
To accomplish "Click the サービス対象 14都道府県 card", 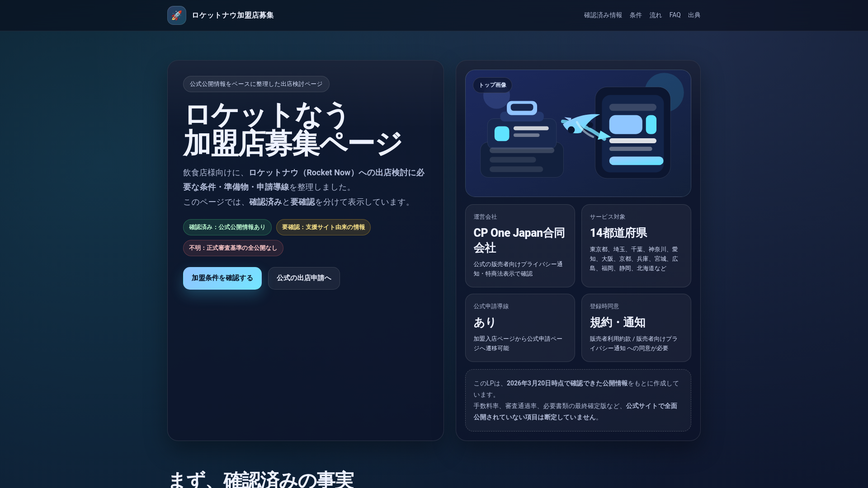I will 636,246.
